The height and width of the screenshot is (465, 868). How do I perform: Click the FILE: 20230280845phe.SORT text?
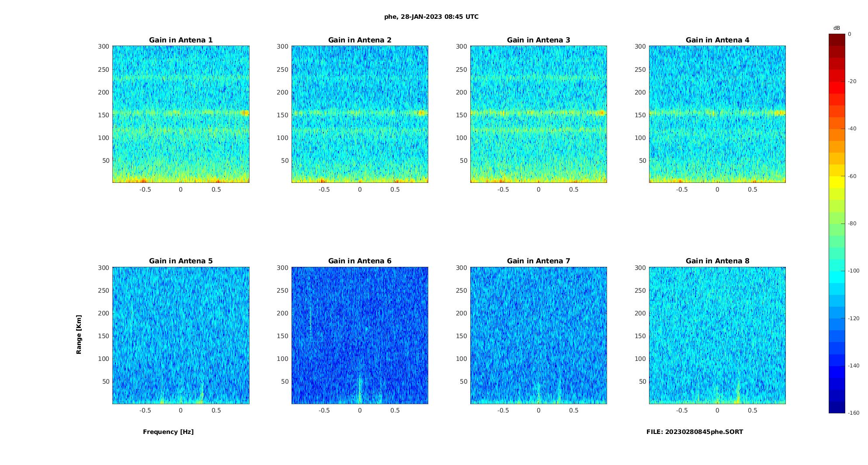pos(694,432)
